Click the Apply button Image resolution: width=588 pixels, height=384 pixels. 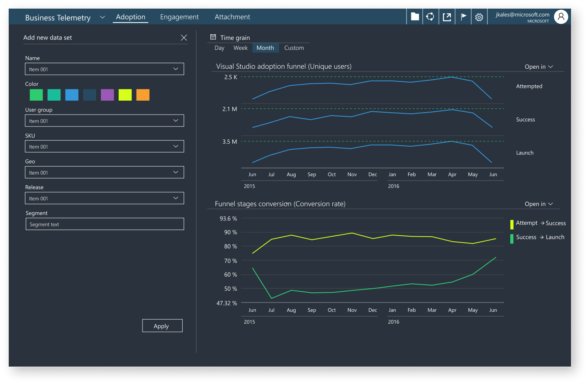coord(162,326)
